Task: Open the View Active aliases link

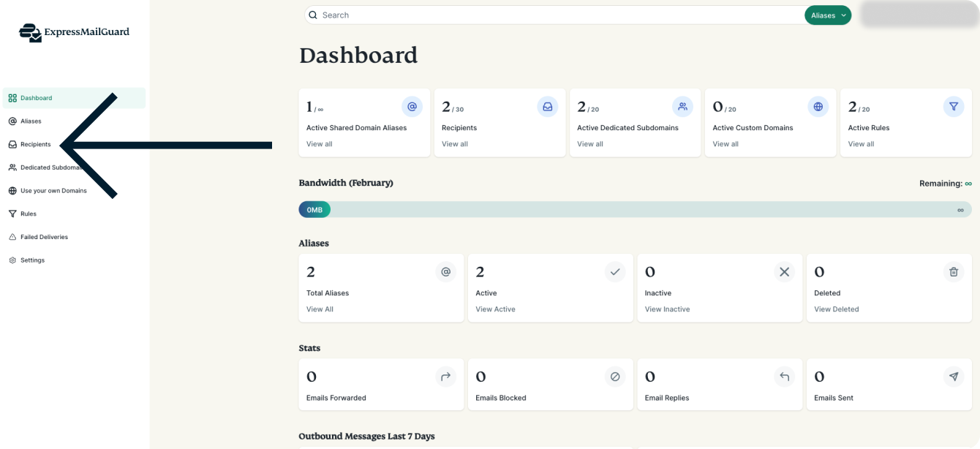Action: (x=495, y=309)
